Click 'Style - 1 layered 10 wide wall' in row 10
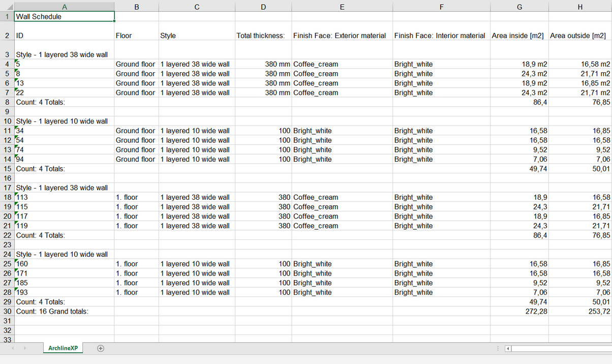 (62, 121)
